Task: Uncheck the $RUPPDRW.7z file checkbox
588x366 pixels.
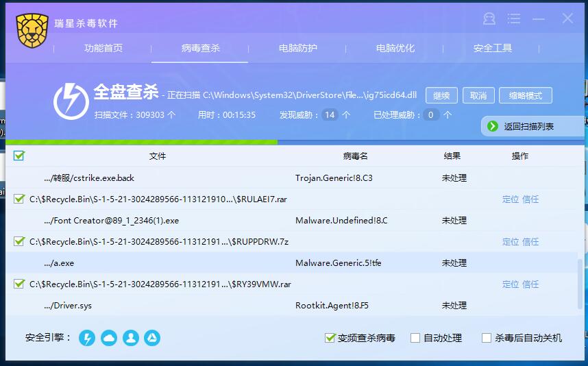Action: 19,241
